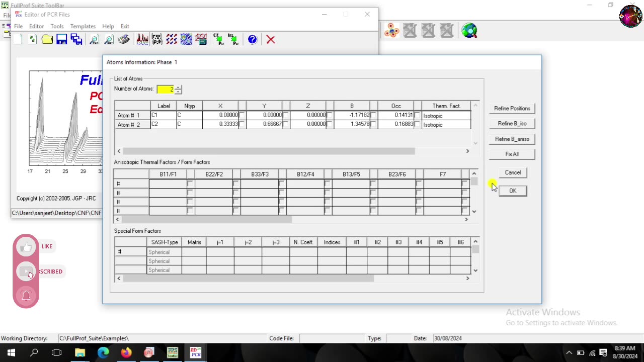Click the Ins to Pcr conversion icon

click(233, 39)
